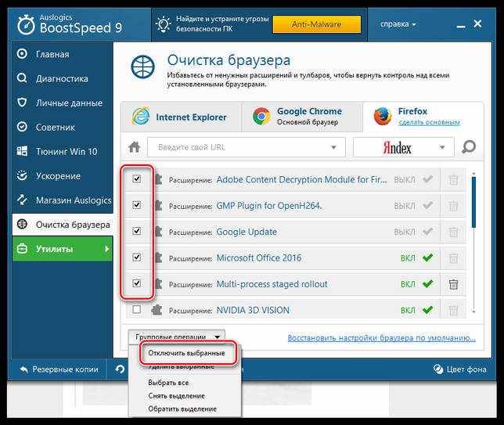Uncheck the GMP Plugin for OpenH264 checkbox
Viewport: 504px width, 425px height.
click(137, 205)
